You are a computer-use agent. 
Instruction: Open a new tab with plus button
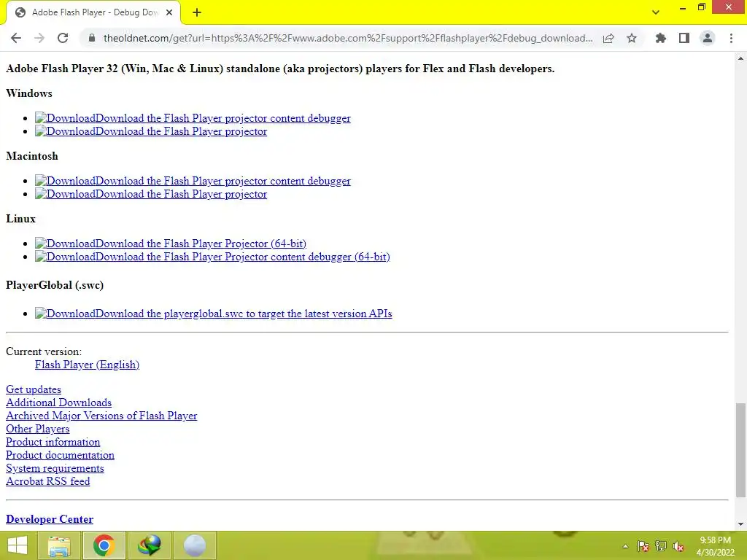[x=197, y=12]
